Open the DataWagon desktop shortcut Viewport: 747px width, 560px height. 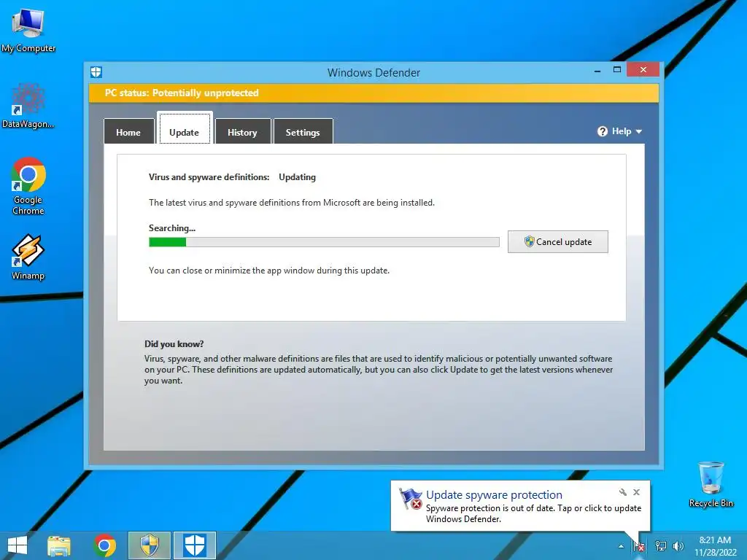click(x=28, y=106)
